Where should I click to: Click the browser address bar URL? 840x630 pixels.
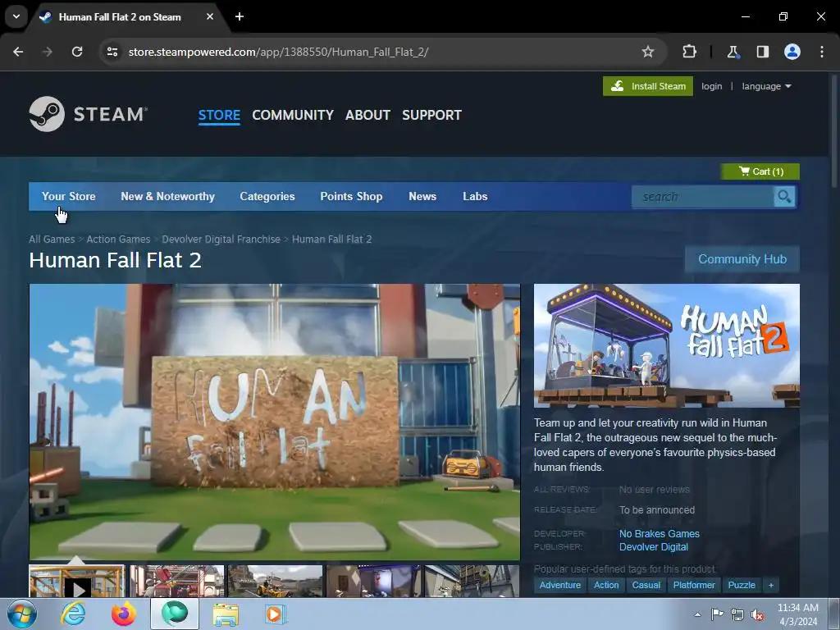[278, 52]
